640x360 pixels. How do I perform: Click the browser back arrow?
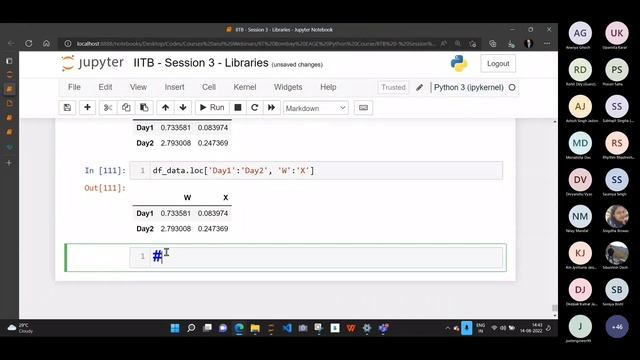(x=11, y=43)
